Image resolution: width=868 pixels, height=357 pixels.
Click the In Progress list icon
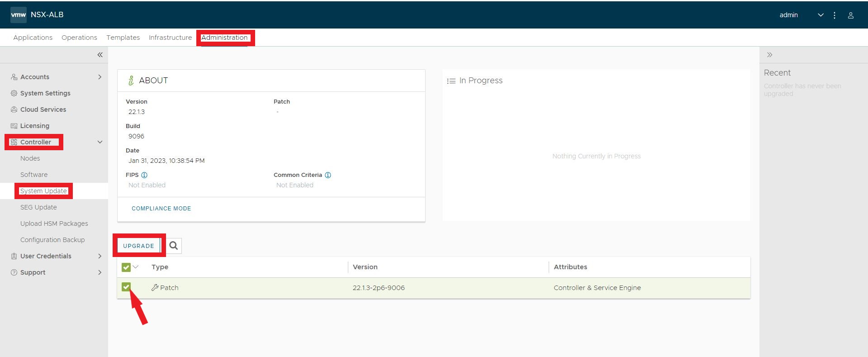(x=451, y=81)
